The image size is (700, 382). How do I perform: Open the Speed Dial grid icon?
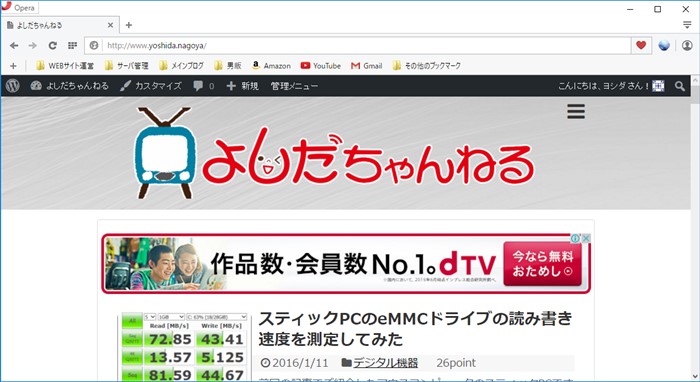click(72, 46)
